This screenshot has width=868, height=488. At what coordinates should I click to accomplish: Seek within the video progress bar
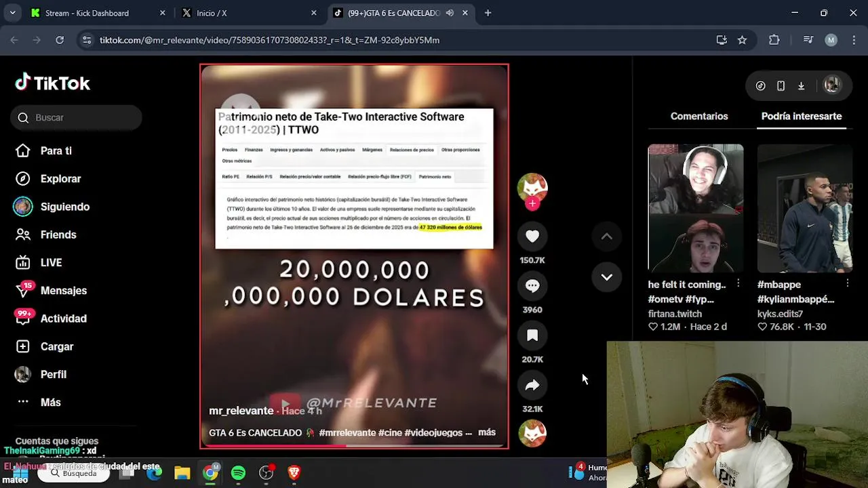click(x=354, y=446)
